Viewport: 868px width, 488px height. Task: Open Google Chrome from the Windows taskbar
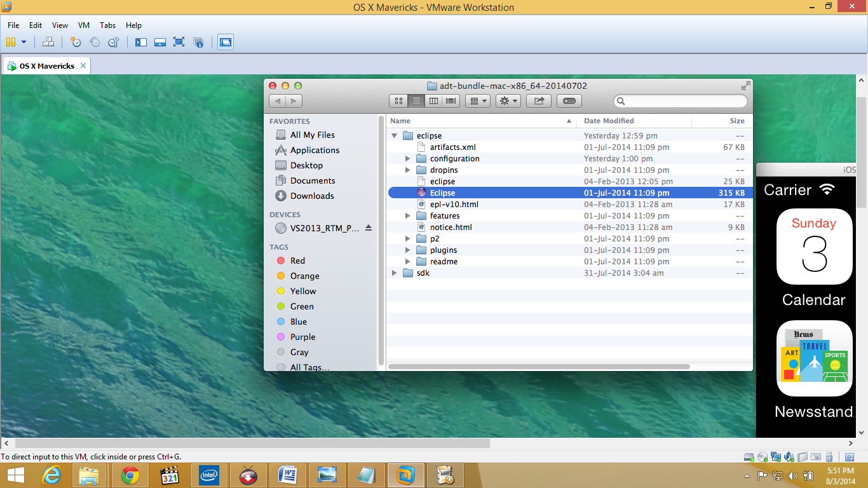click(x=130, y=475)
